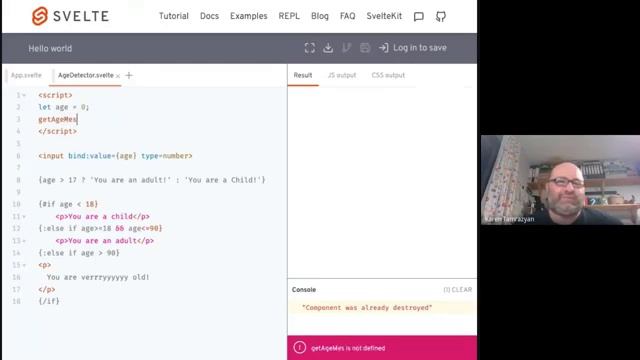The height and width of the screenshot is (360, 640).
Task: Open the GitHub icon link
Action: pos(440,16)
